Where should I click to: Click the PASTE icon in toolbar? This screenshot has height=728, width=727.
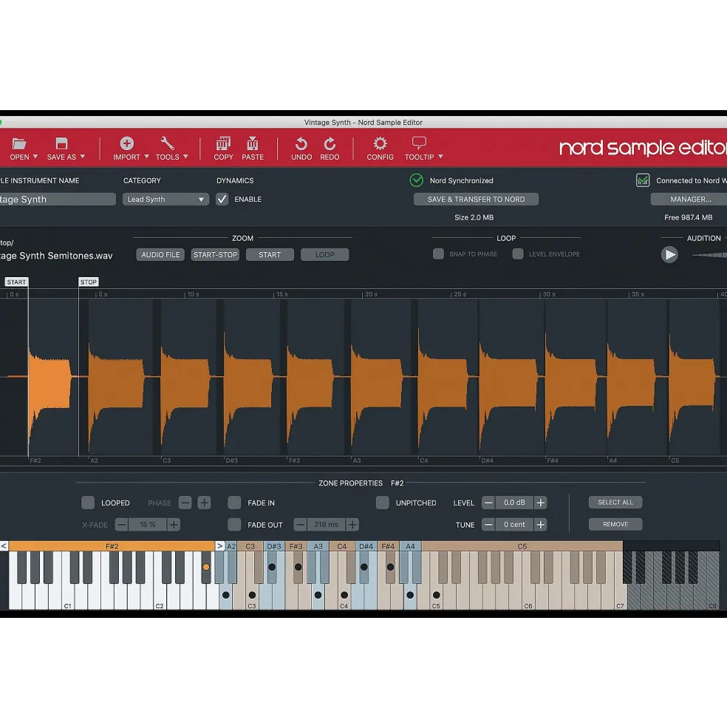[253, 143]
